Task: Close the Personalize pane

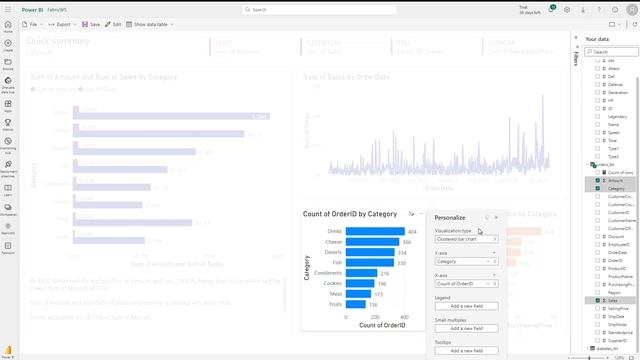Action: click(496, 218)
